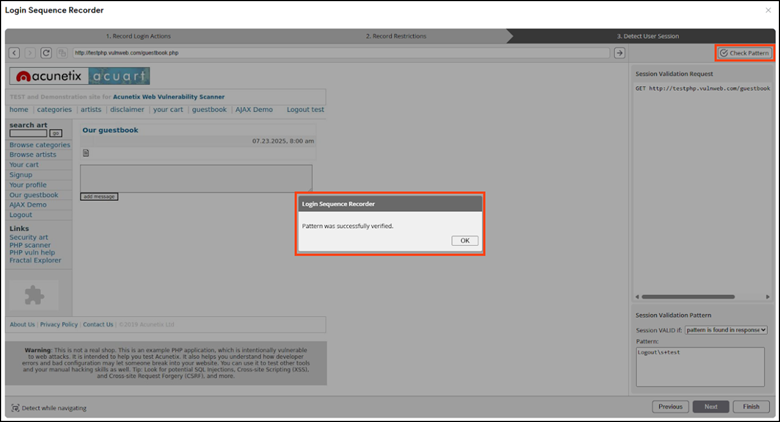Click the Acunetix acuart logo
Viewport: 780px width, 422px height.
(80, 76)
